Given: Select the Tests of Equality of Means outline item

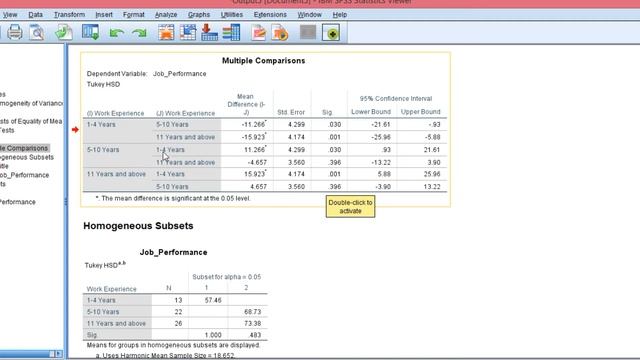Looking at the screenshot, I should coord(31,121).
